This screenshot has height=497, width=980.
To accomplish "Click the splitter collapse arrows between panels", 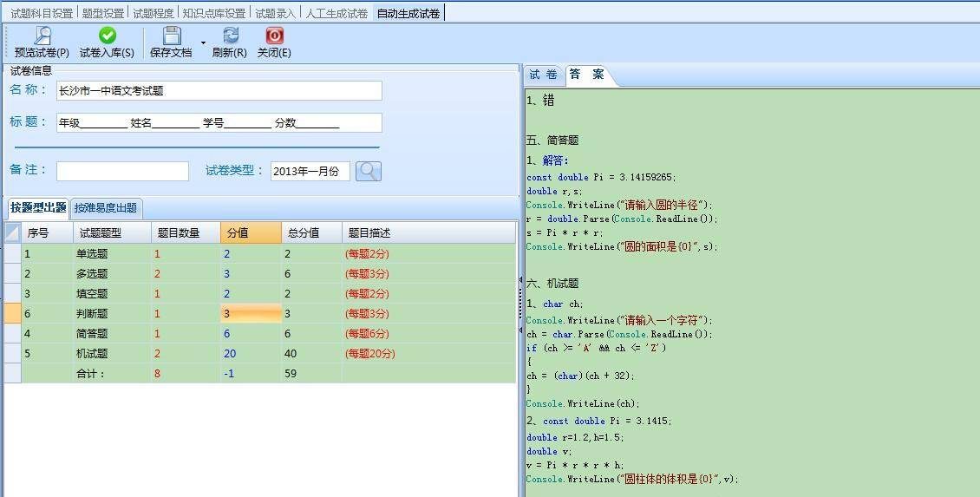I will (x=521, y=280).
